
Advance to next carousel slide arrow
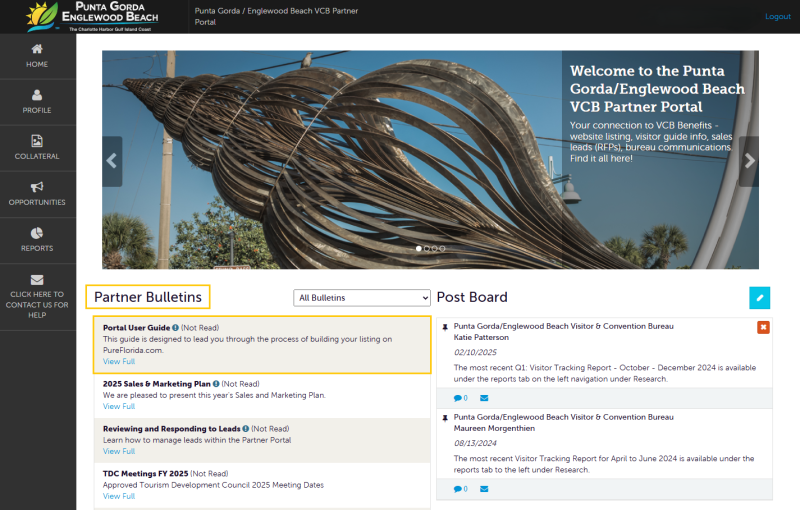coord(749,161)
